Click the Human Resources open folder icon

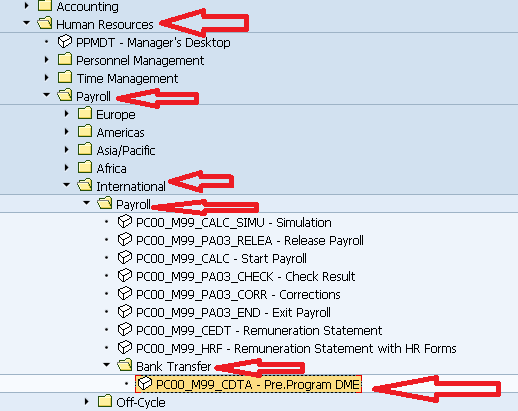(x=45, y=23)
